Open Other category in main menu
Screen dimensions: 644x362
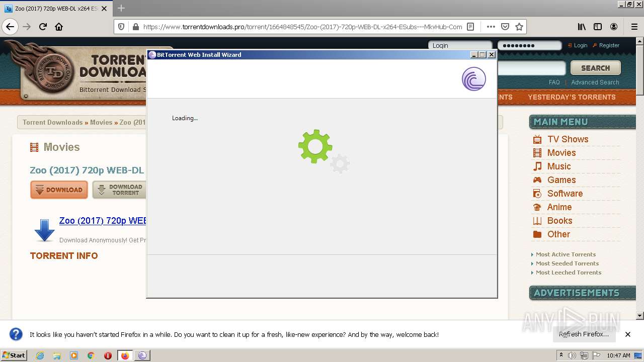(x=558, y=234)
